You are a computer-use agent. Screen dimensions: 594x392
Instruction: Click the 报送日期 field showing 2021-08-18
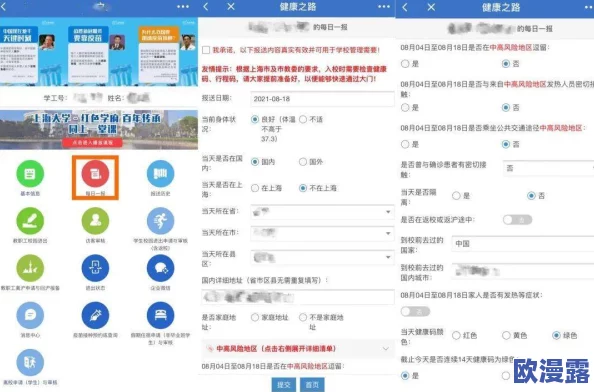coord(322,99)
